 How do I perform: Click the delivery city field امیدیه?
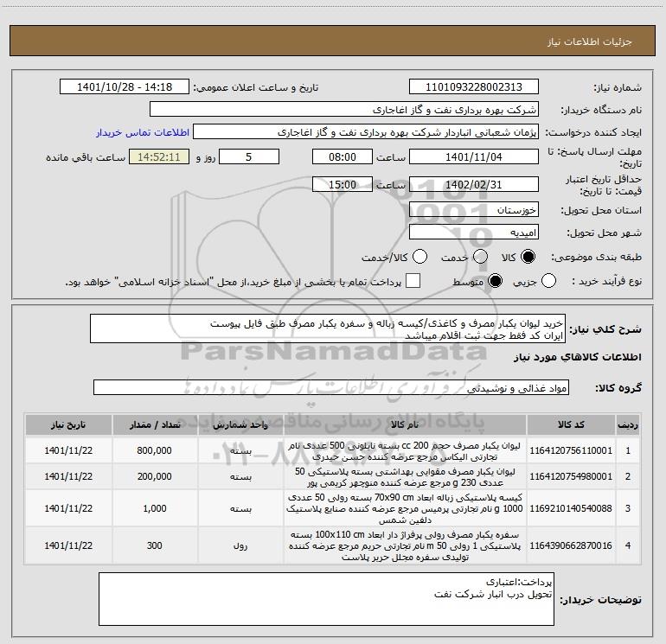474,233
